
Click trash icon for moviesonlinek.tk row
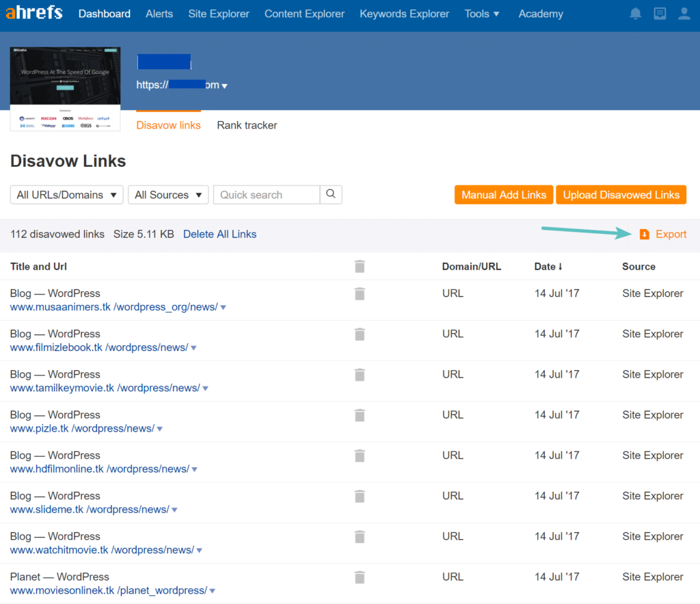tap(360, 577)
